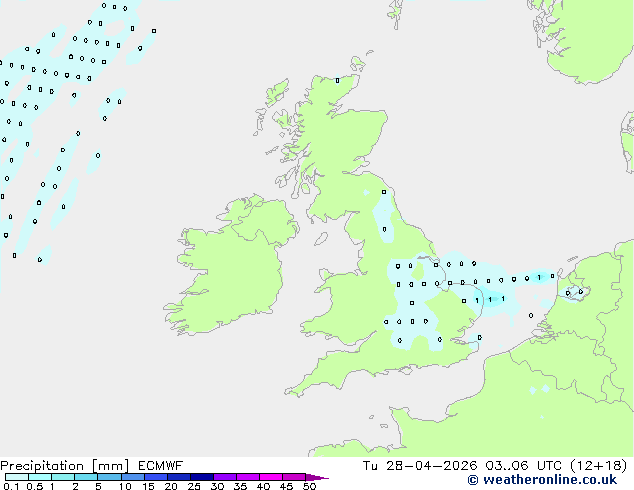
Task: Click the 45–50 mm legend swatch
Action: (x=294, y=477)
